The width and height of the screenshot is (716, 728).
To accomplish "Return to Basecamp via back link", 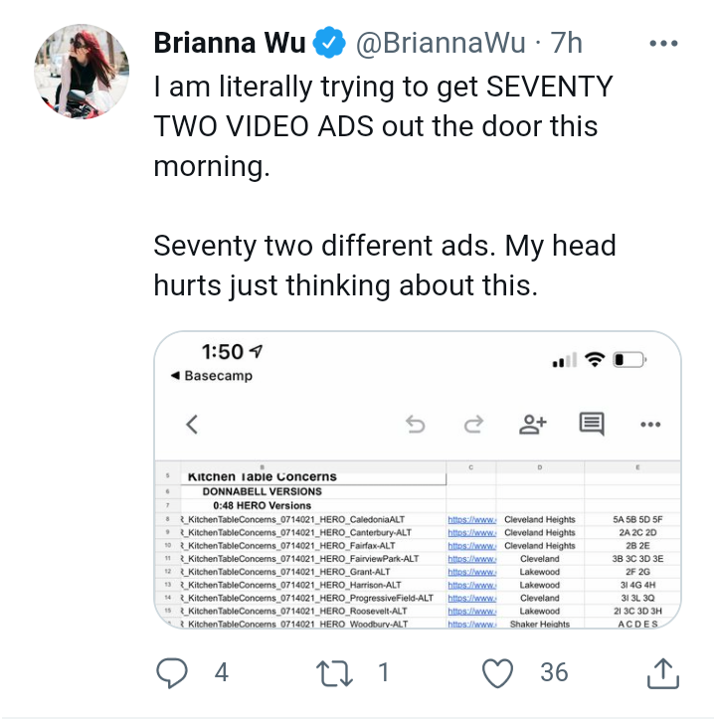I will pyautogui.click(x=212, y=375).
